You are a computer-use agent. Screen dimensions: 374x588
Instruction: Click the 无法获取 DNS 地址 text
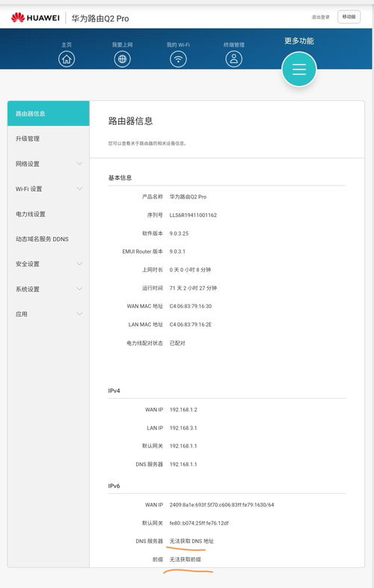191,541
